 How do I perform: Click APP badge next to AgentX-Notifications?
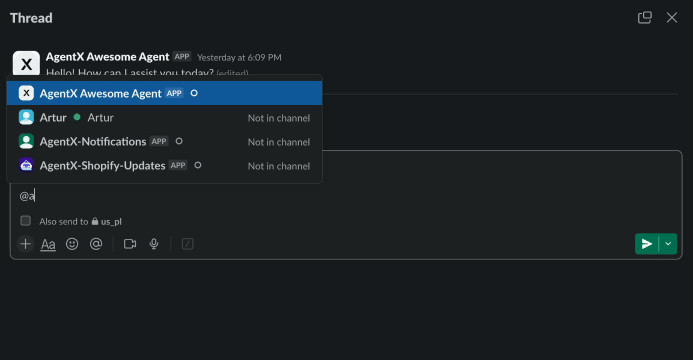pyautogui.click(x=159, y=141)
